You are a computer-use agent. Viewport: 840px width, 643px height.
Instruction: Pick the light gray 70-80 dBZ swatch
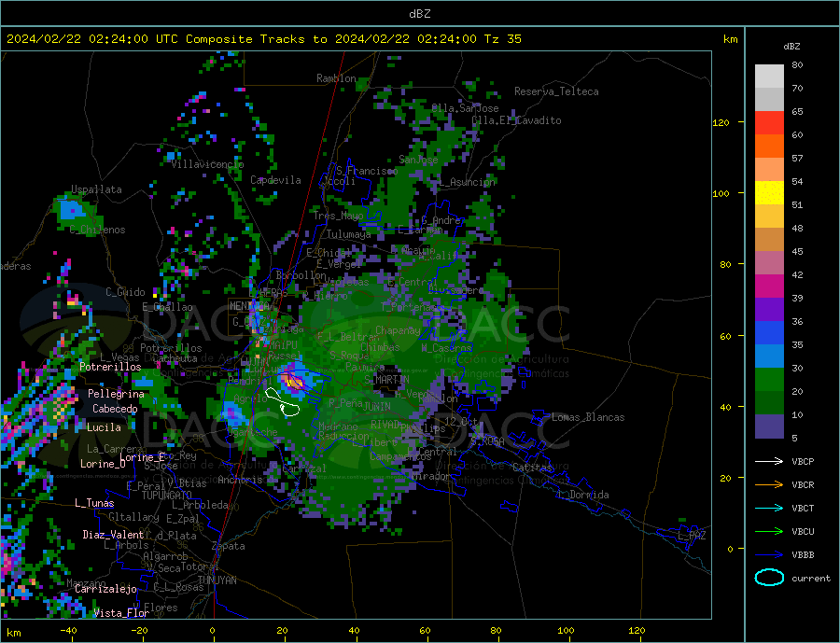tap(769, 77)
